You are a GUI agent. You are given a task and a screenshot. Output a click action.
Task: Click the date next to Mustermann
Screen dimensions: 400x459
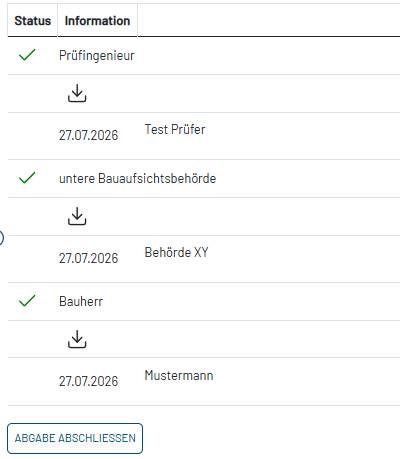click(88, 381)
